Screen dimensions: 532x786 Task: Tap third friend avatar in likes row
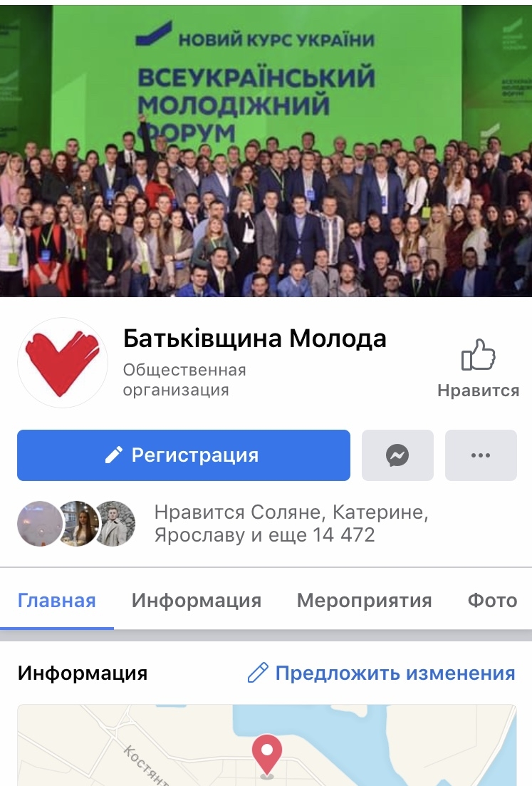(x=115, y=523)
